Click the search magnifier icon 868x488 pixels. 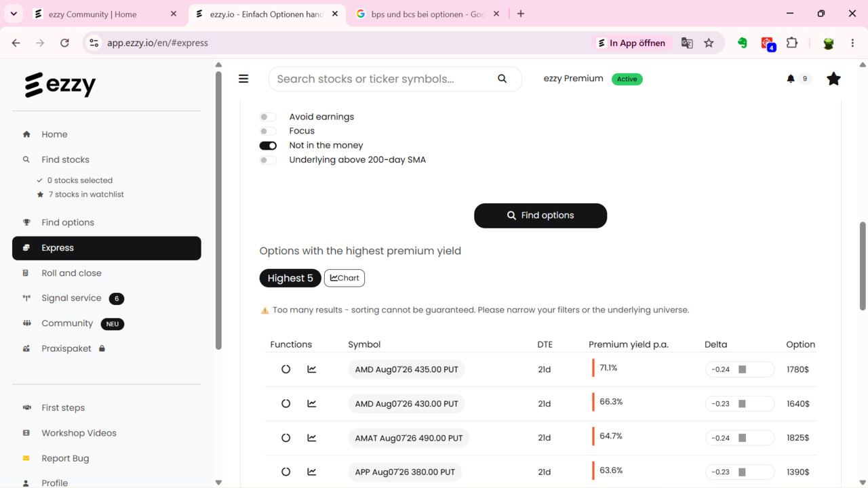[502, 79]
